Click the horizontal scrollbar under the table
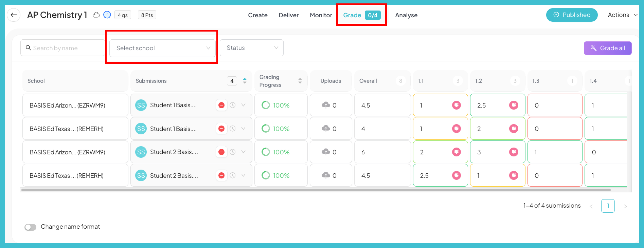 pyautogui.click(x=316, y=190)
